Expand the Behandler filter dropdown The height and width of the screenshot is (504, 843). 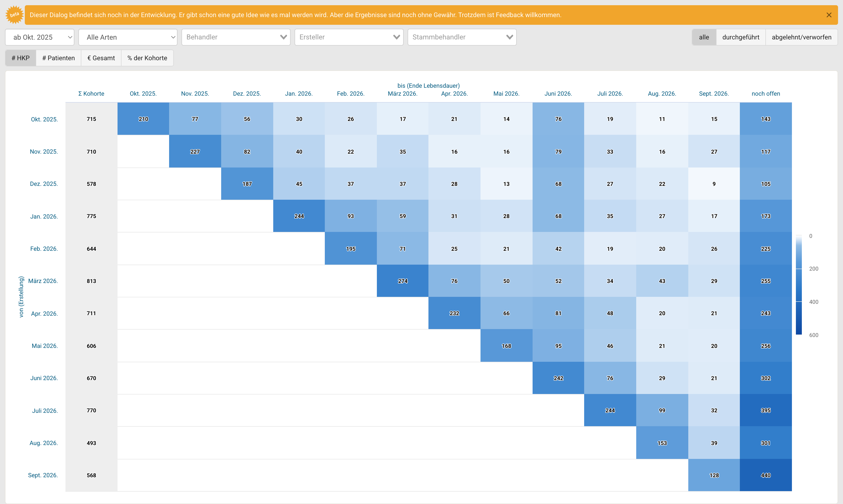236,37
